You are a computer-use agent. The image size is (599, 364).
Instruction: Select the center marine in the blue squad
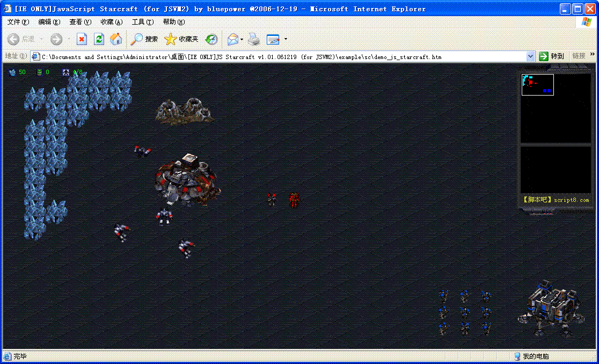click(464, 312)
